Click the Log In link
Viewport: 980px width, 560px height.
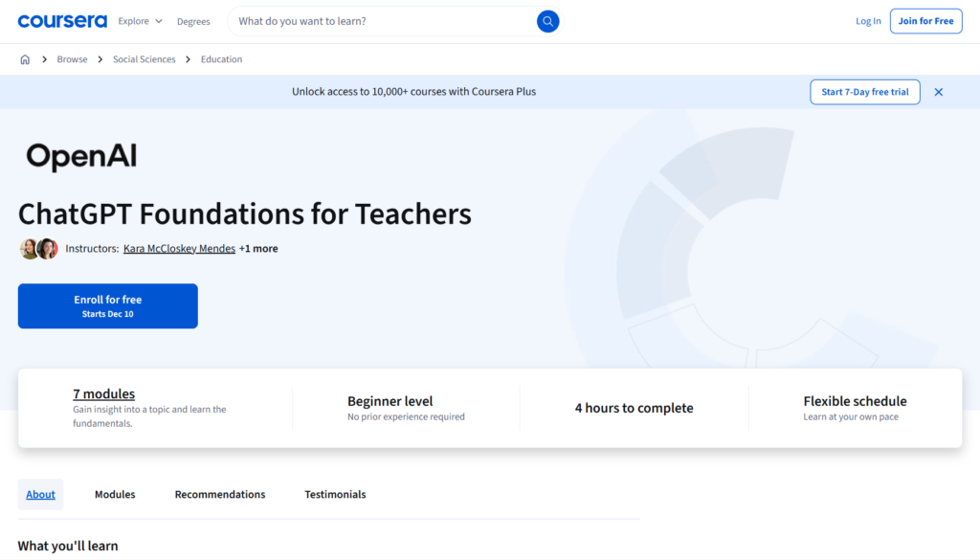pyautogui.click(x=868, y=21)
